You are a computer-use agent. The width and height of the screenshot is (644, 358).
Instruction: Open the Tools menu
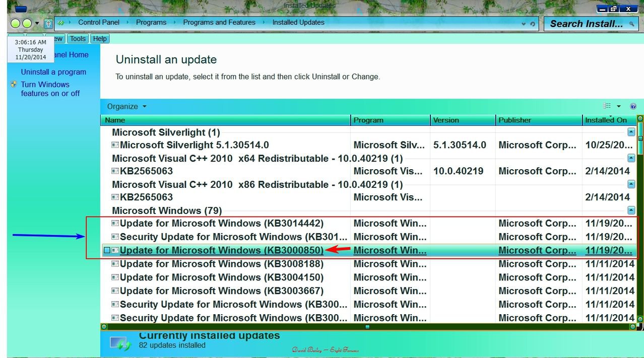pos(78,39)
